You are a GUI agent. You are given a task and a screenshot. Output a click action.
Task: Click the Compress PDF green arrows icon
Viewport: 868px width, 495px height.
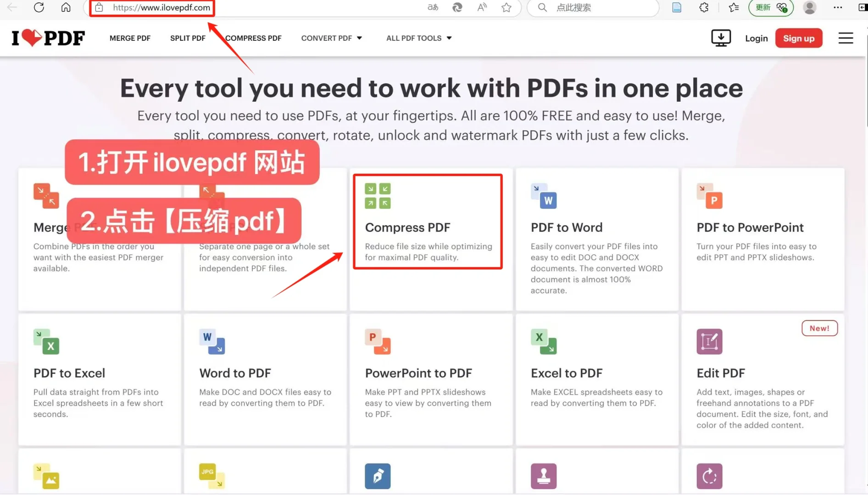pyautogui.click(x=378, y=196)
